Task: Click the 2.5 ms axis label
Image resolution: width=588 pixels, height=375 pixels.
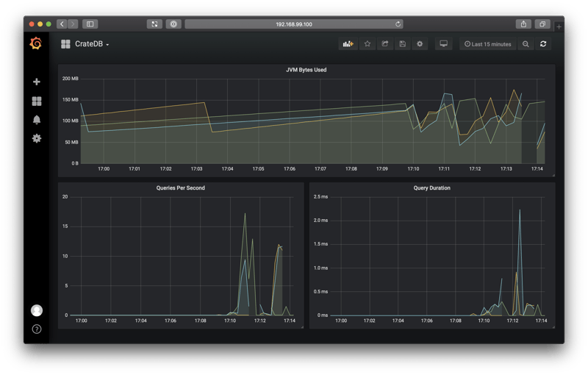Action: 320,196
